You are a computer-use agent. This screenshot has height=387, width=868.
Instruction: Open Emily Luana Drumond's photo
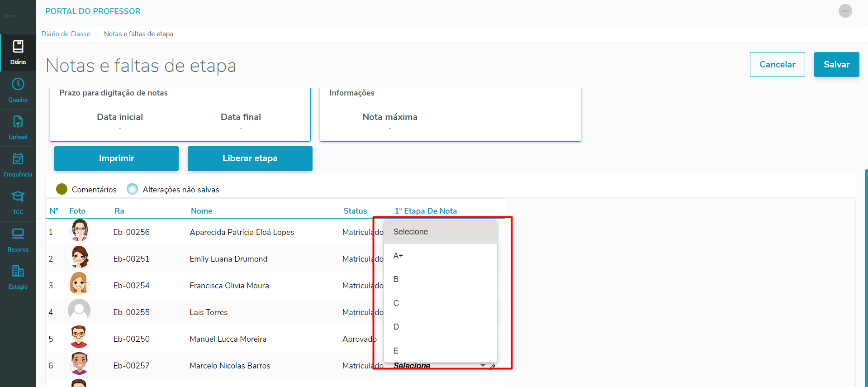[80, 257]
